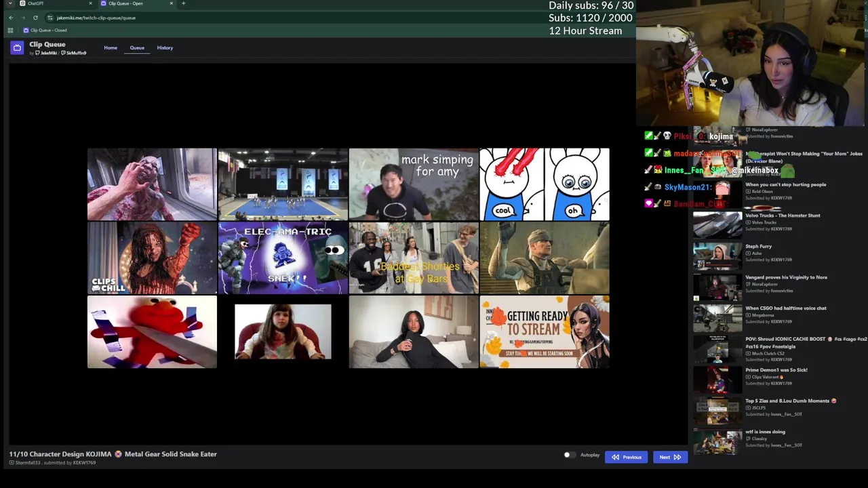Open the History nav item
868x488 pixels.
coord(165,48)
